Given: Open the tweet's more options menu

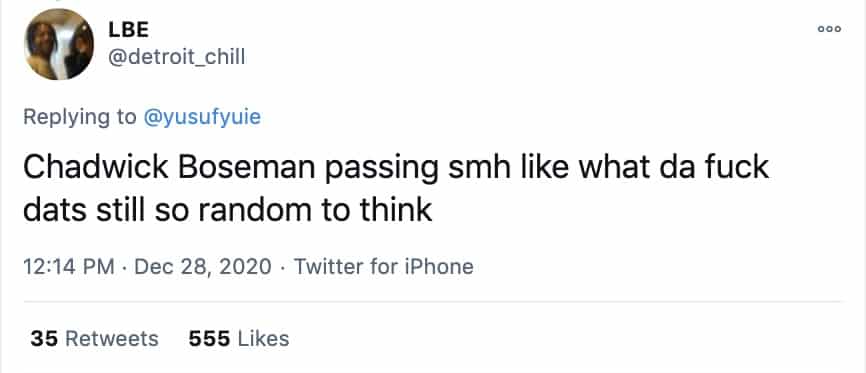Looking at the screenshot, I should [x=830, y=29].
